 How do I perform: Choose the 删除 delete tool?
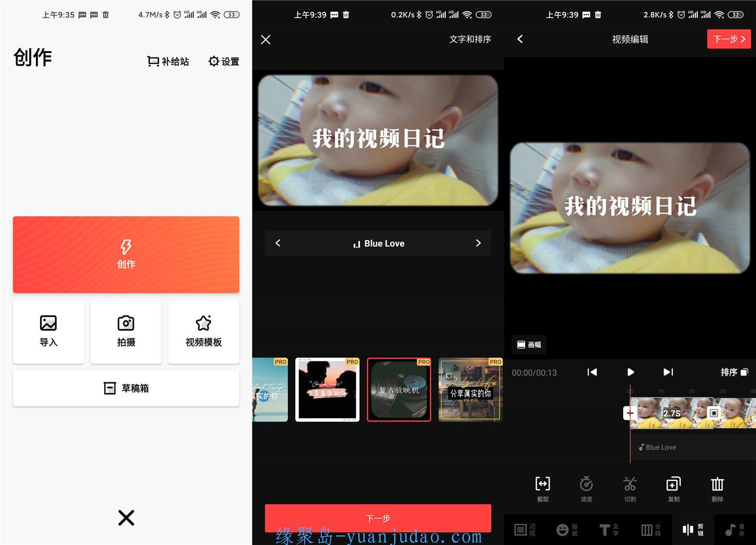[x=717, y=489]
